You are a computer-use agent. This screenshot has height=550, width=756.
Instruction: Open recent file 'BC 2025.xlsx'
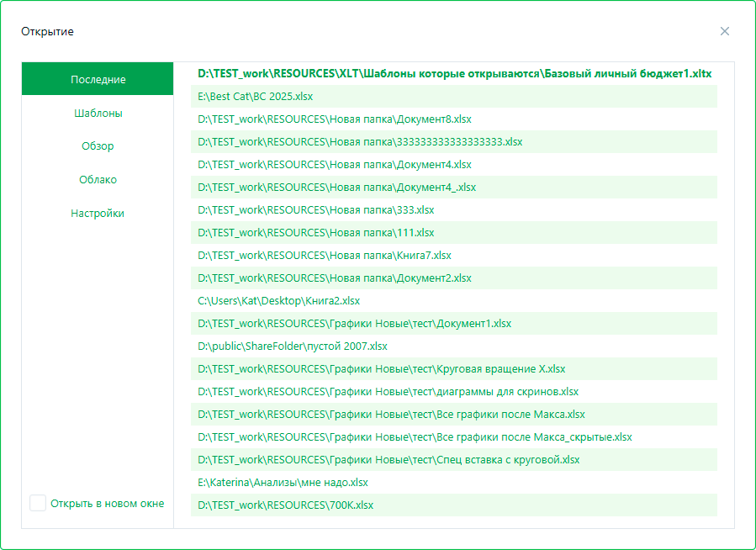pos(256,97)
